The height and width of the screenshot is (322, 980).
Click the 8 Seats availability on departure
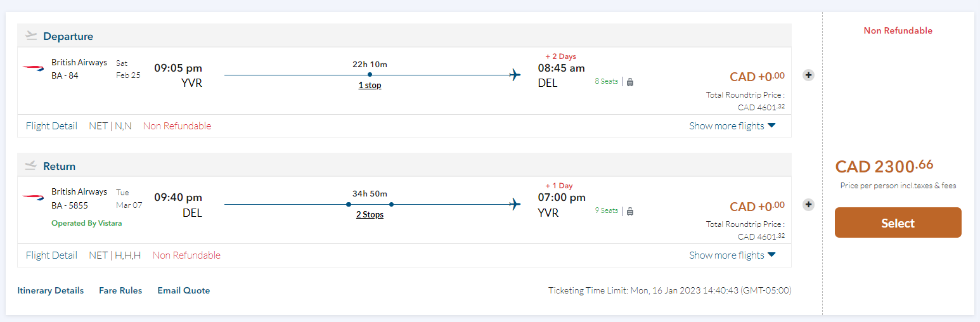pyautogui.click(x=606, y=81)
